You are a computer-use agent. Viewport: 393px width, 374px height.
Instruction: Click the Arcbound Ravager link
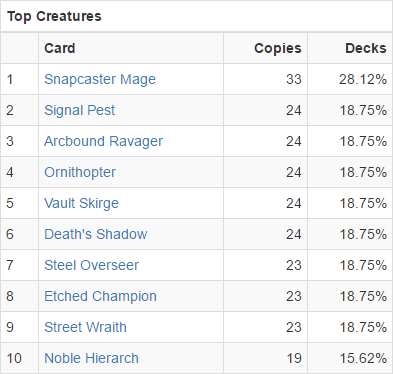tap(103, 141)
